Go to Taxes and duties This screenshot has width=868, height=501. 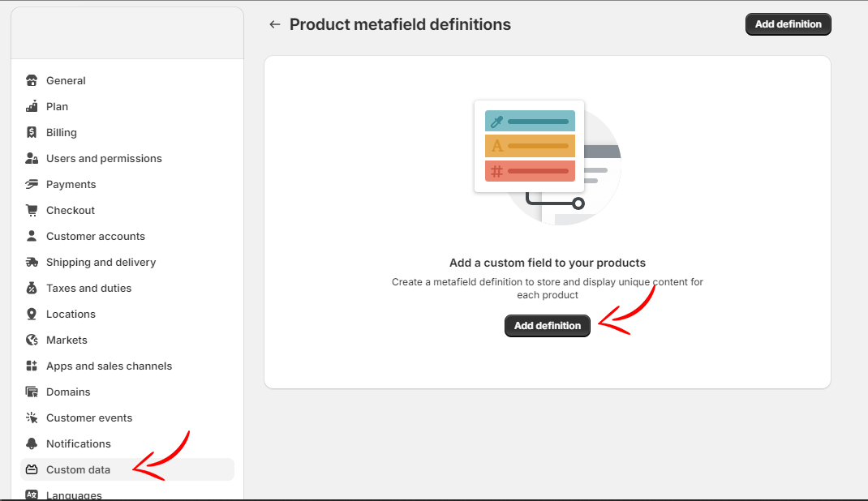(88, 288)
